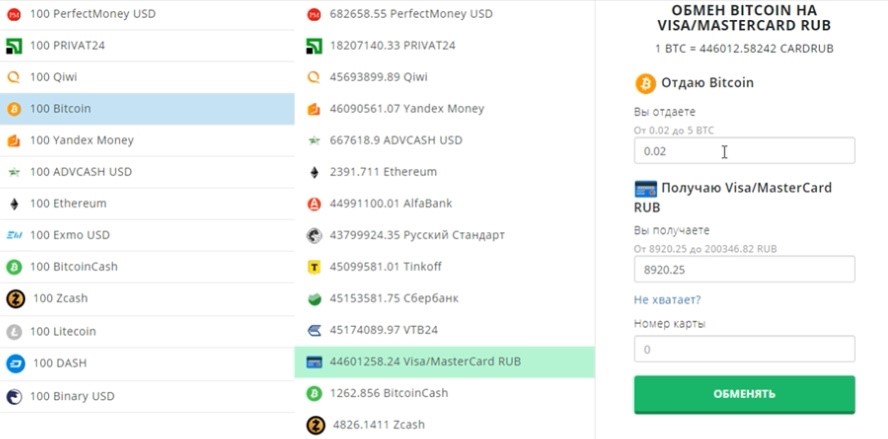Choose 45153581.75 Сбербанк to receive

tap(445, 299)
